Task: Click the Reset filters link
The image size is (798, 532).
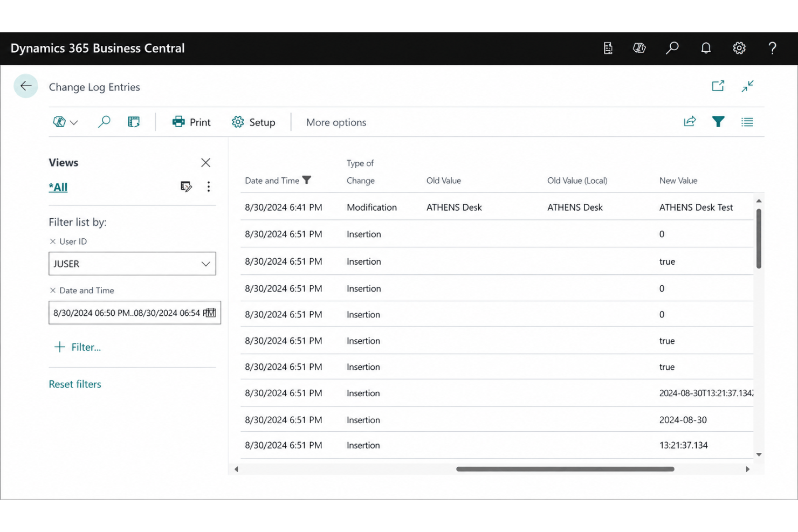Action: tap(75, 384)
